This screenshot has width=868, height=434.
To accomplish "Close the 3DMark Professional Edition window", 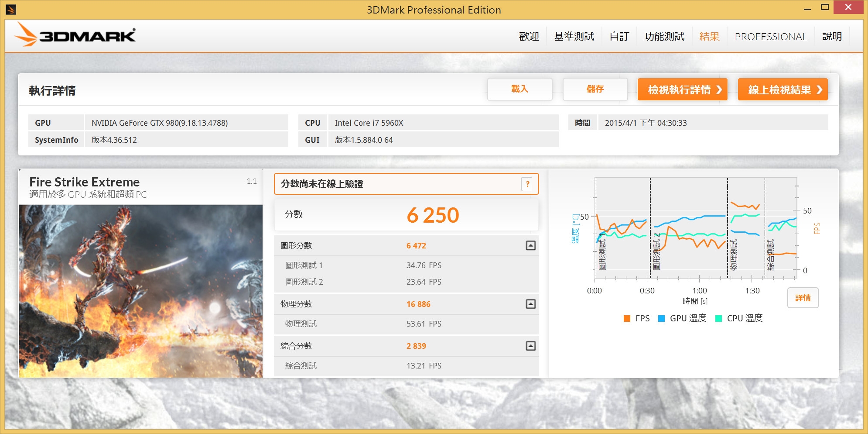I will pos(848,7).
